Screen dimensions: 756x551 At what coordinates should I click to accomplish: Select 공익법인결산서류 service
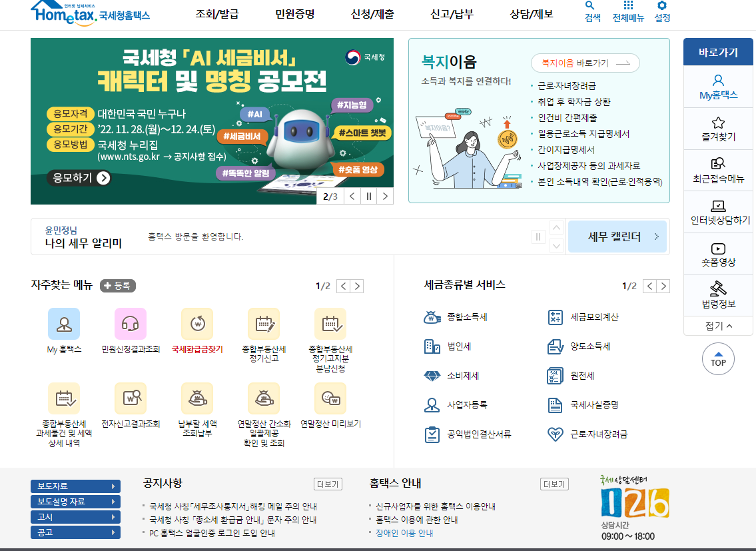point(468,434)
